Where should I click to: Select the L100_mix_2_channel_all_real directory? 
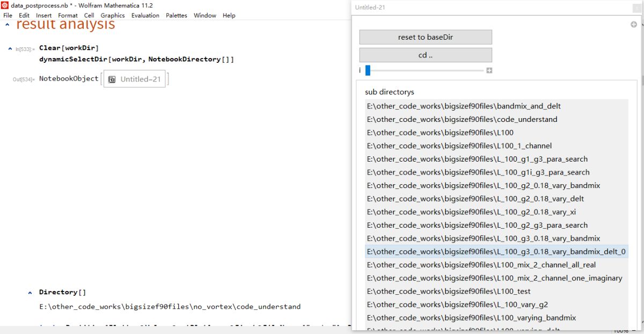coord(496,265)
